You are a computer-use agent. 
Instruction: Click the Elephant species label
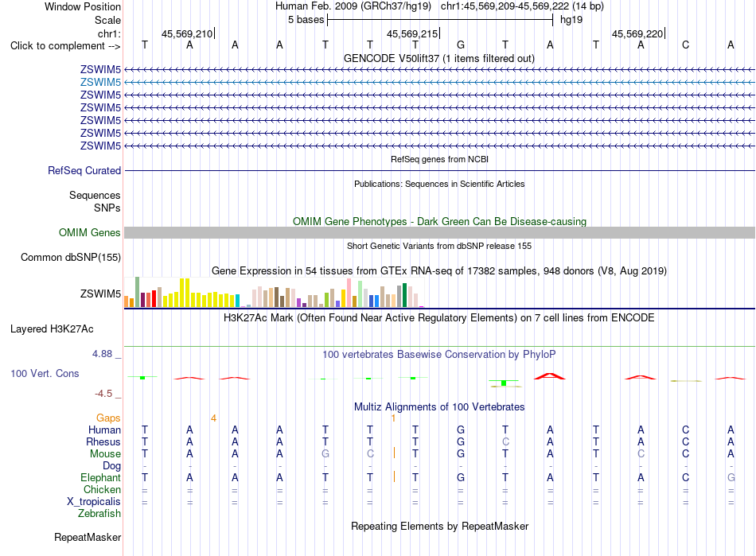point(100,477)
